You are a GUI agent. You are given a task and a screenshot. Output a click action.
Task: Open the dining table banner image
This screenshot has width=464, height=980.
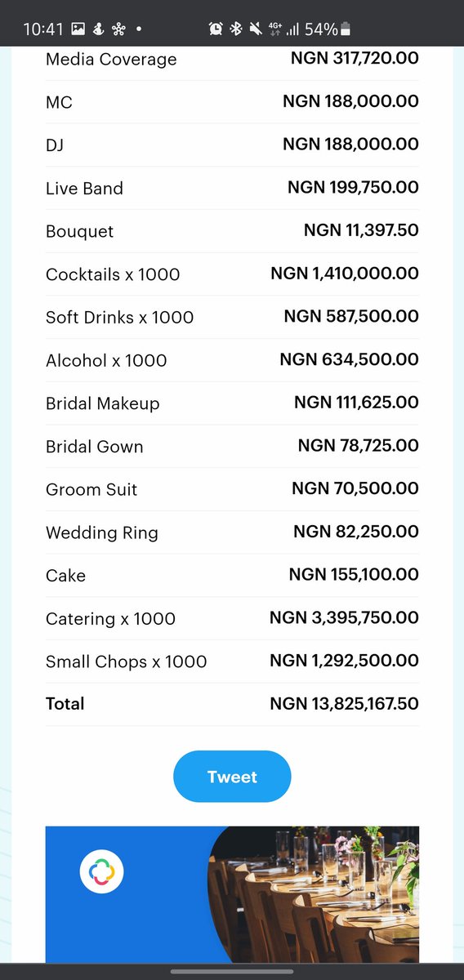[232, 894]
